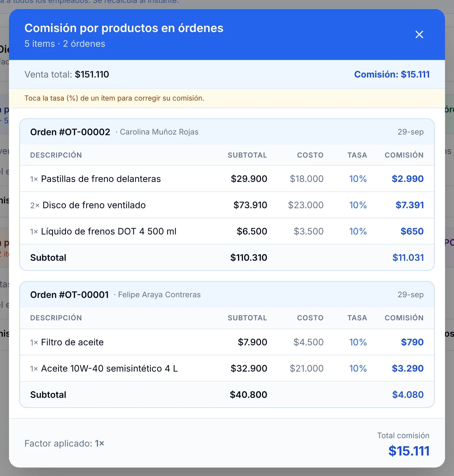Image resolution: width=454 pixels, height=476 pixels.
Task: Click the $3.290 commission amount
Action: (408, 368)
